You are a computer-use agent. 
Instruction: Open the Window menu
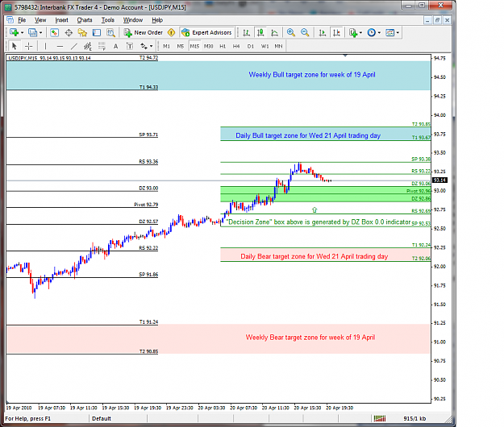[x=133, y=20]
